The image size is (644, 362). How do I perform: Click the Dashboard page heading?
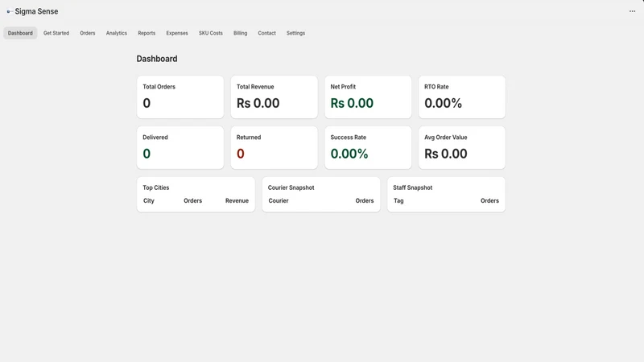(x=157, y=59)
